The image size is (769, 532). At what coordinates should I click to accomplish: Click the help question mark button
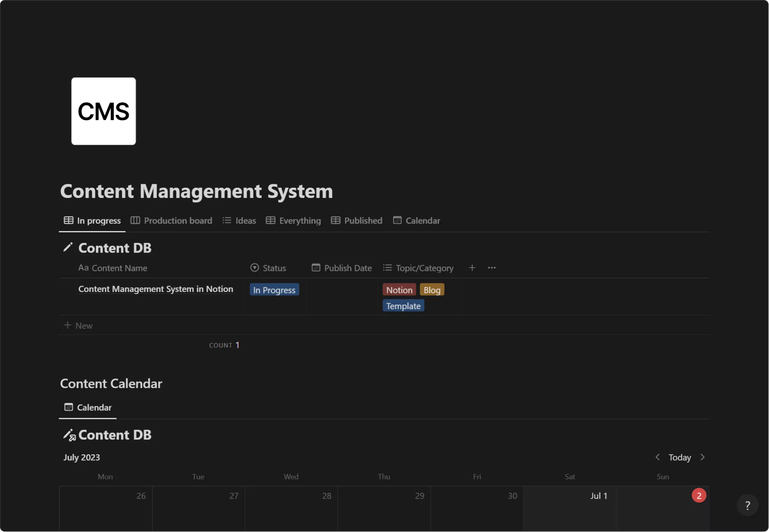click(x=747, y=505)
